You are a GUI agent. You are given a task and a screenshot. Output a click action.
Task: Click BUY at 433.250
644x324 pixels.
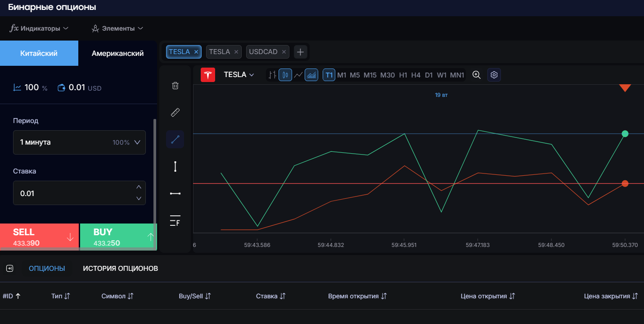(x=118, y=237)
